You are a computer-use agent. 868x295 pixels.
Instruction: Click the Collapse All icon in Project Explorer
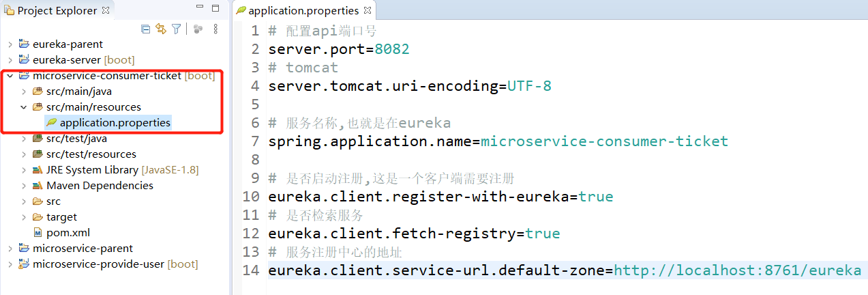[x=145, y=29]
